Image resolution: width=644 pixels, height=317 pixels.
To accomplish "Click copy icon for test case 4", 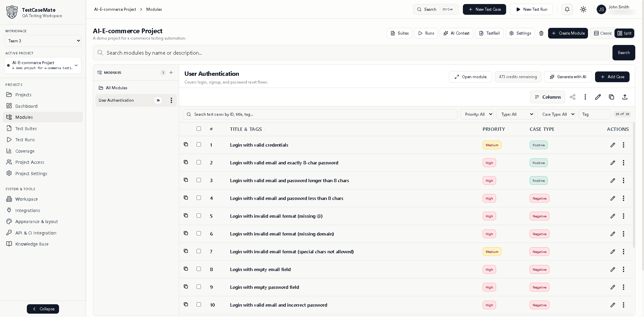I will 186,198.
